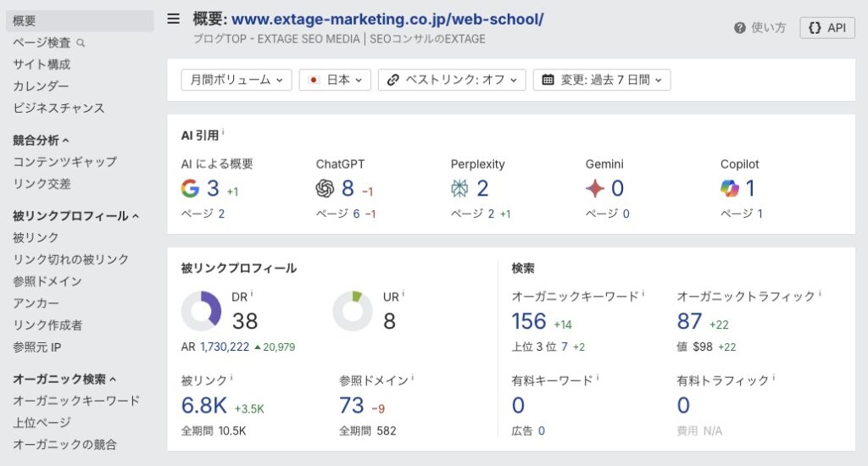
Task: Click the Gemini star icon
Action: 594,188
